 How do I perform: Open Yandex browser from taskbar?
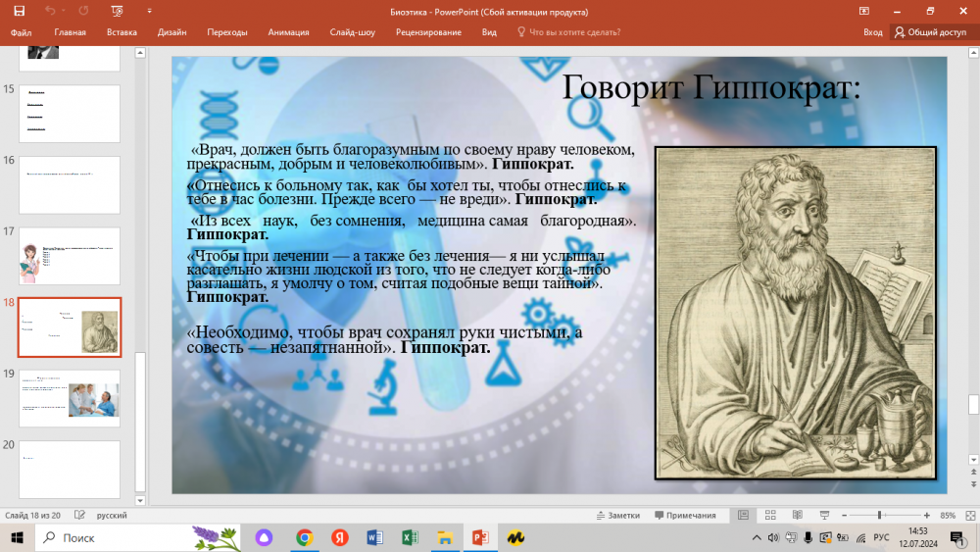(x=340, y=537)
